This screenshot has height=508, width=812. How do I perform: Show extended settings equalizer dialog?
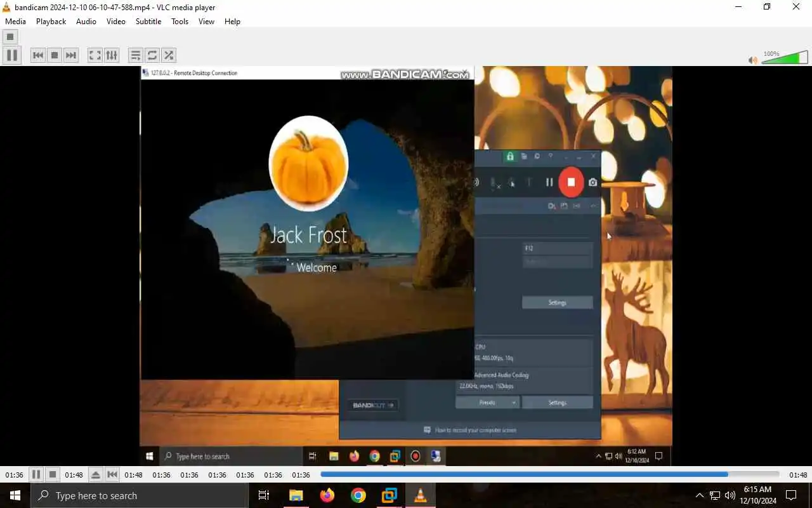(111, 55)
